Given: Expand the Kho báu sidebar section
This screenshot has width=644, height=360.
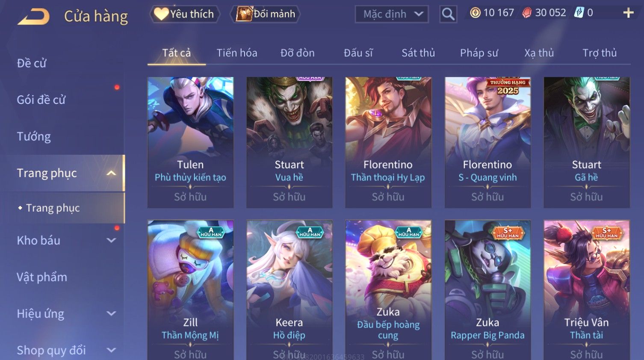Looking at the screenshot, I should point(111,240).
